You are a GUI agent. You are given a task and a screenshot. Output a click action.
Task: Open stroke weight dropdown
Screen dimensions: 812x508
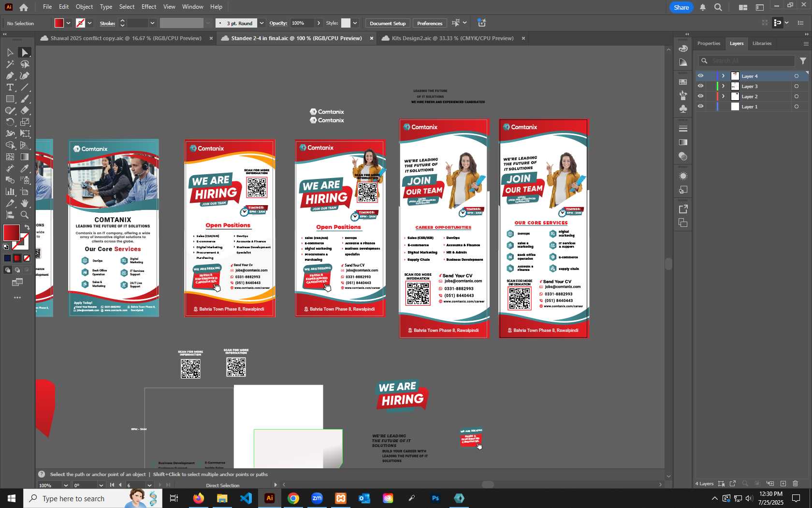[x=152, y=23]
